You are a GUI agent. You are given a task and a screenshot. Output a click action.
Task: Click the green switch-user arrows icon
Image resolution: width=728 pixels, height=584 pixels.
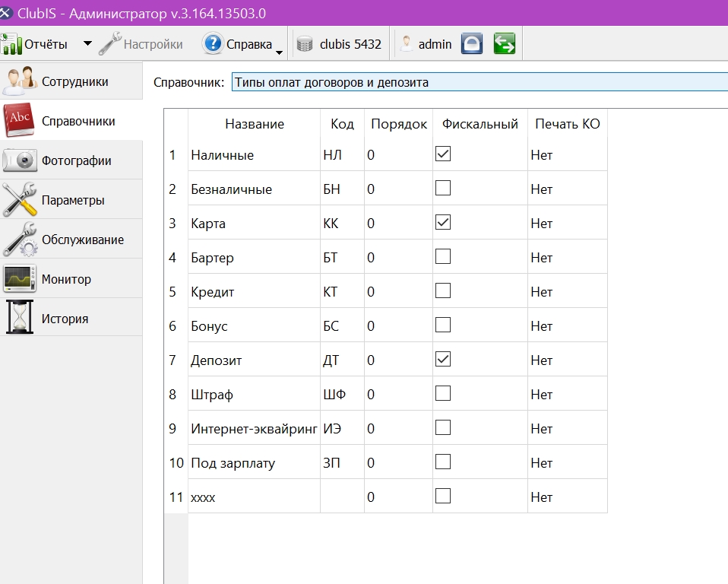(505, 43)
